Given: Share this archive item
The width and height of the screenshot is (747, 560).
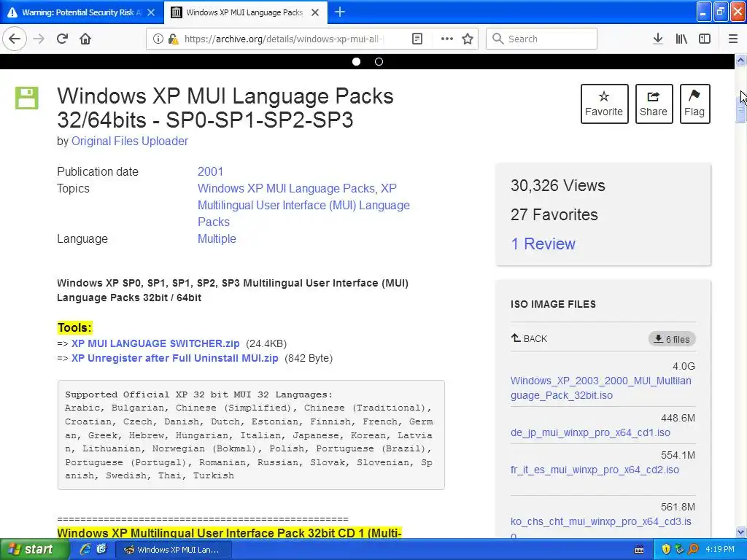Looking at the screenshot, I should (x=654, y=104).
